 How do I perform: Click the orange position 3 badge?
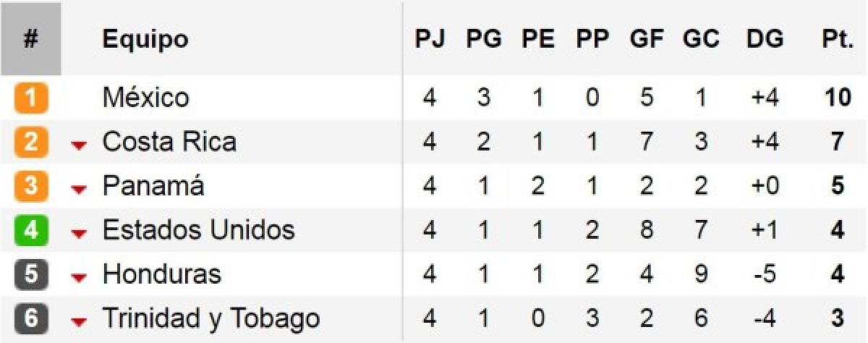point(31,186)
